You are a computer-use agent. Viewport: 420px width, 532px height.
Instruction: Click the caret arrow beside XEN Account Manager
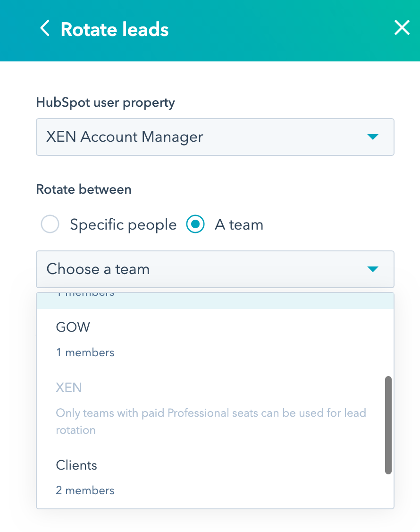point(372,137)
